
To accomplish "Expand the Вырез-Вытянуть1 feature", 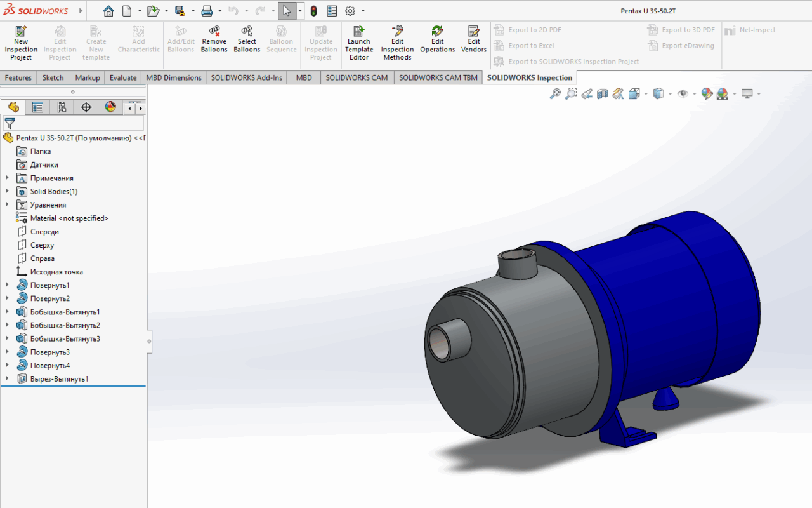I will tap(8, 378).
